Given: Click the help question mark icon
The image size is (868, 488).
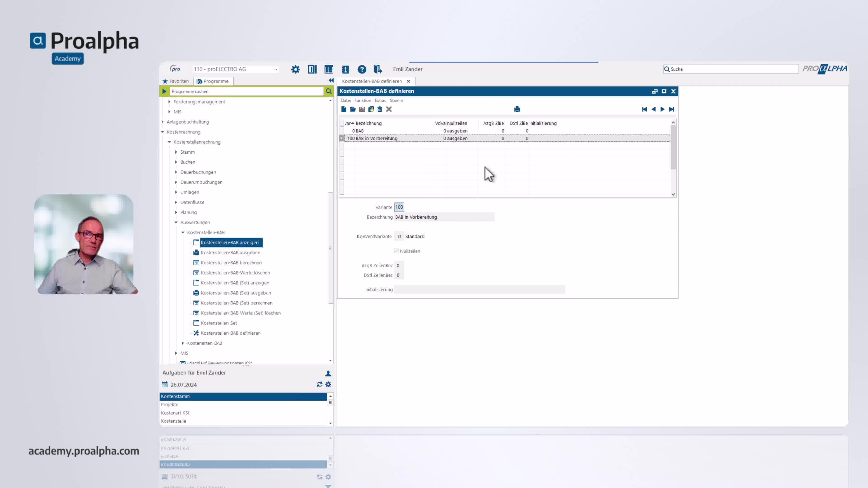Looking at the screenshot, I should point(362,69).
